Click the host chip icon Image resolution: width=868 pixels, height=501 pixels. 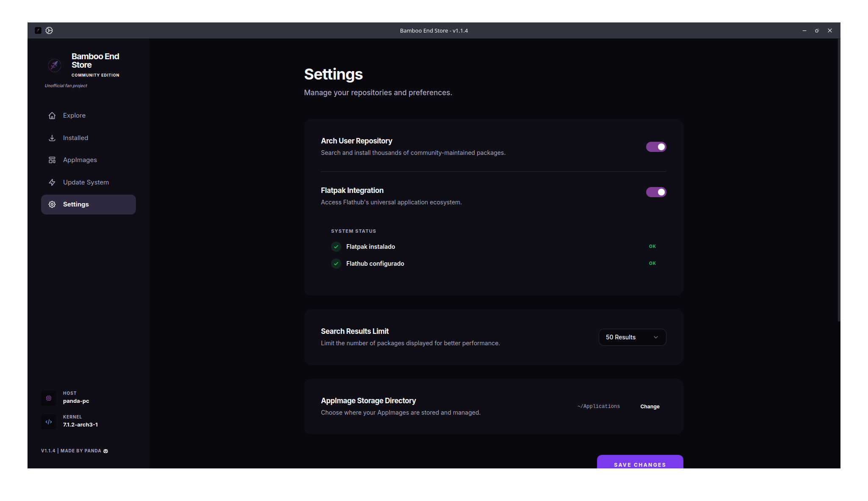49,398
